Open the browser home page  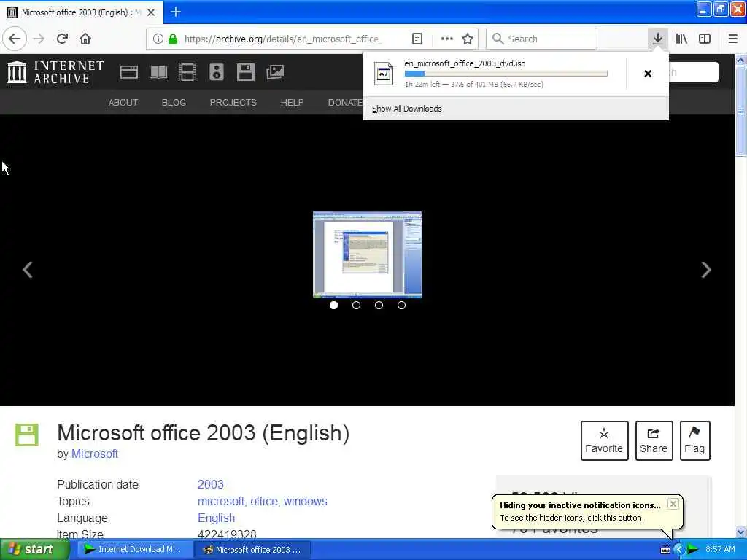click(85, 39)
